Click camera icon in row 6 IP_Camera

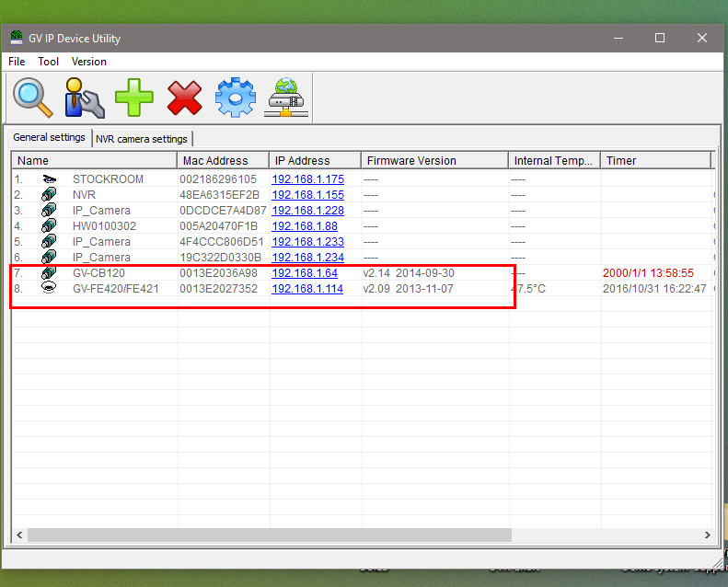(x=49, y=257)
